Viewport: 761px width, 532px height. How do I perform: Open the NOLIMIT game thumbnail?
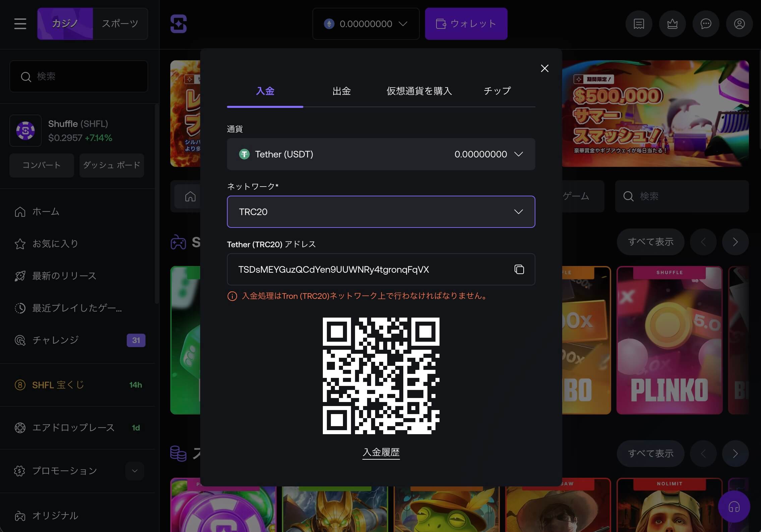click(x=669, y=505)
